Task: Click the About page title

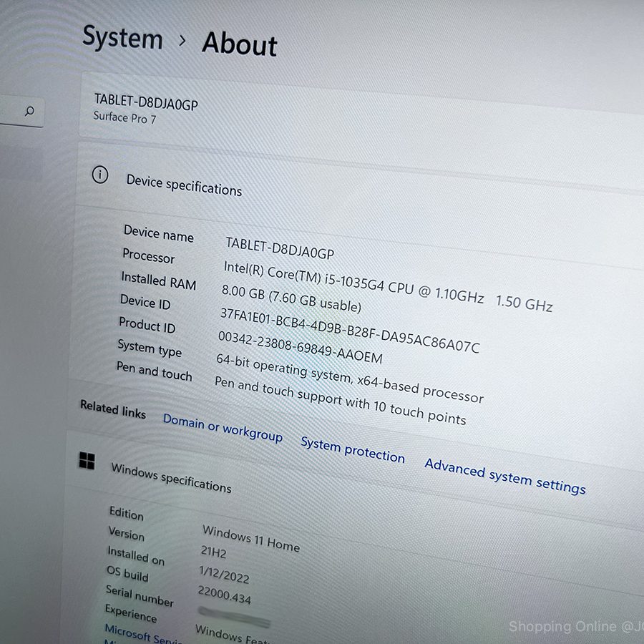Action: click(x=240, y=44)
